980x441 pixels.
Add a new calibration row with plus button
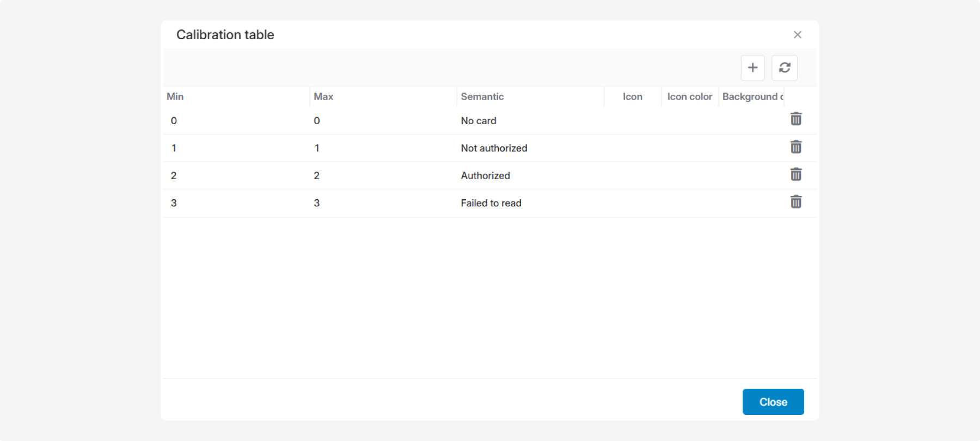click(752, 68)
